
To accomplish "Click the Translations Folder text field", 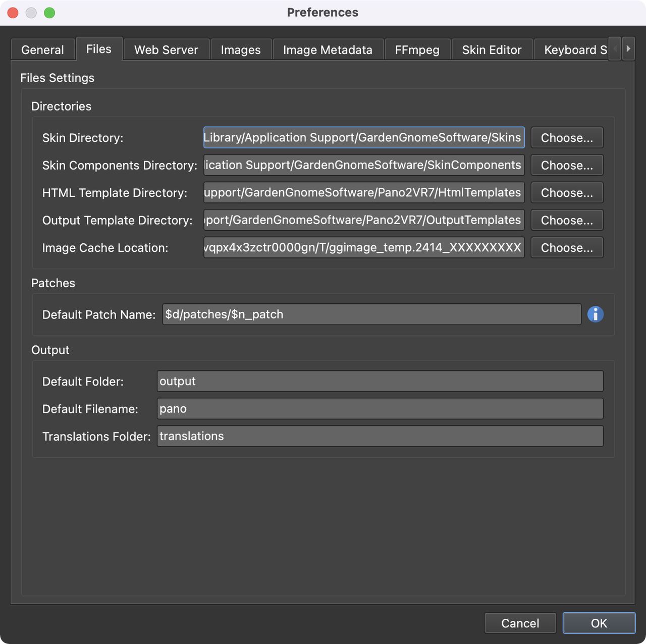I will pos(381,436).
